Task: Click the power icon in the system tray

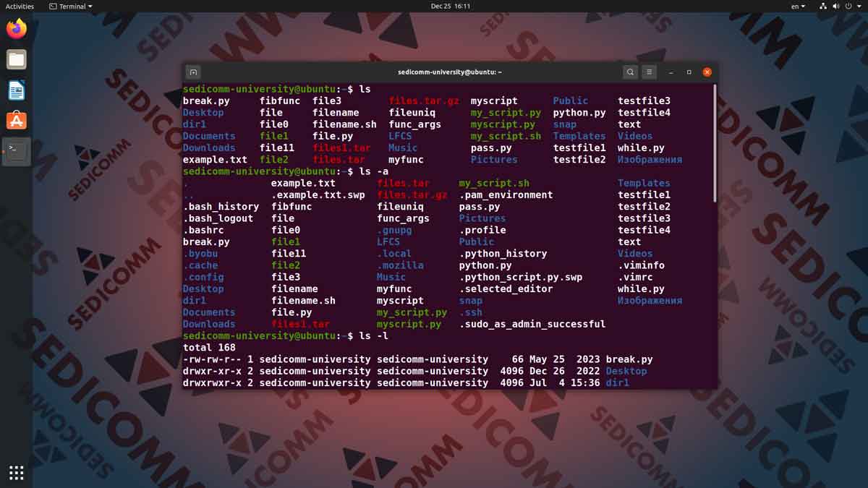Action: click(x=848, y=6)
